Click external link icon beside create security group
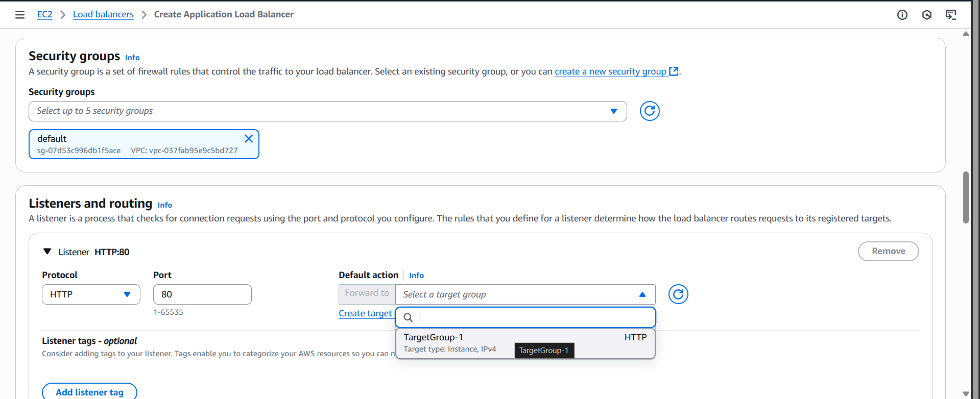The height and width of the screenshot is (399, 980). 674,71
